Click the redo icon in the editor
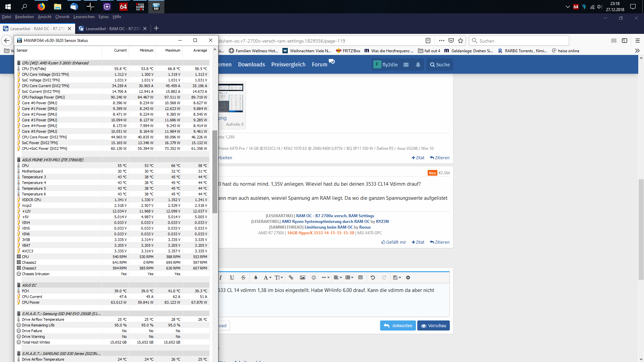Viewport: 644px width, 362px height. click(x=384, y=278)
